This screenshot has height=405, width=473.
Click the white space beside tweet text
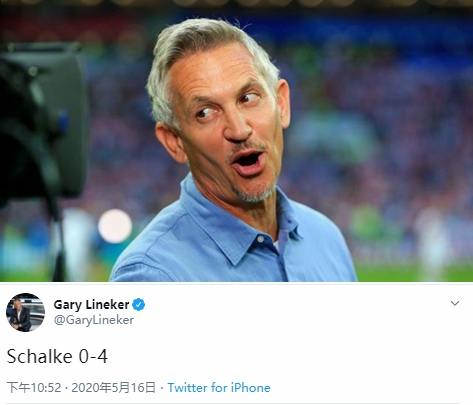pos(283,356)
